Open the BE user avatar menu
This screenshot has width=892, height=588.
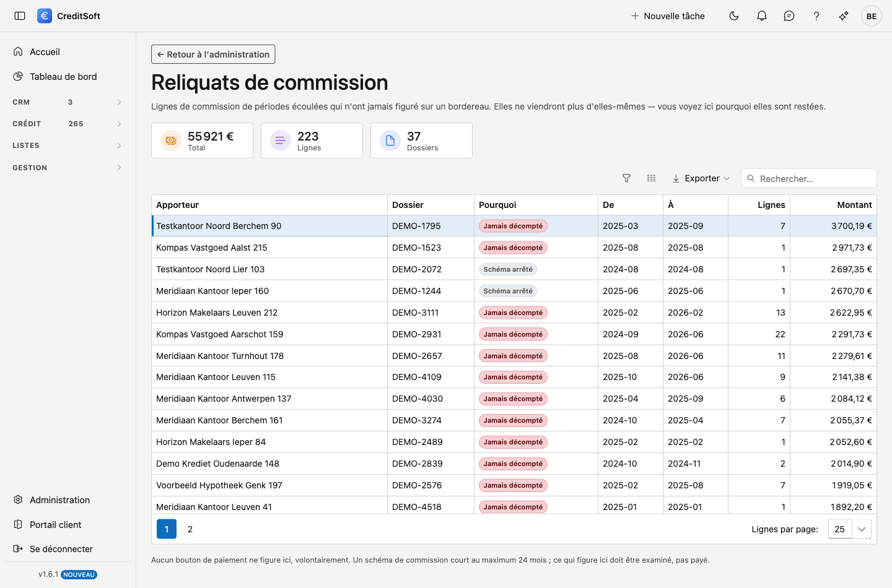click(x=872, y=16)
